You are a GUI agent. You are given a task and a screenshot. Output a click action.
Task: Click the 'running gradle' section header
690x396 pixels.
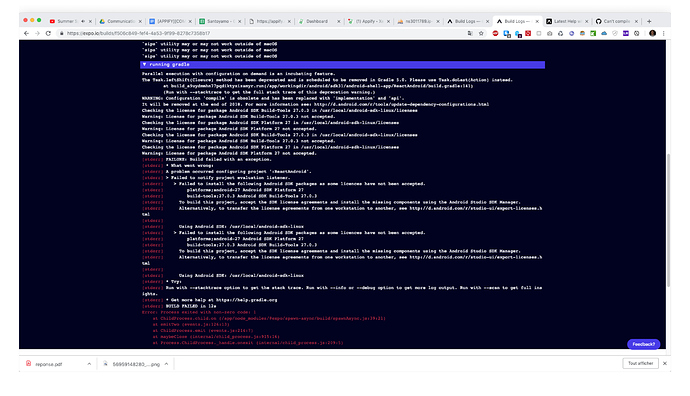click(342, 65)
